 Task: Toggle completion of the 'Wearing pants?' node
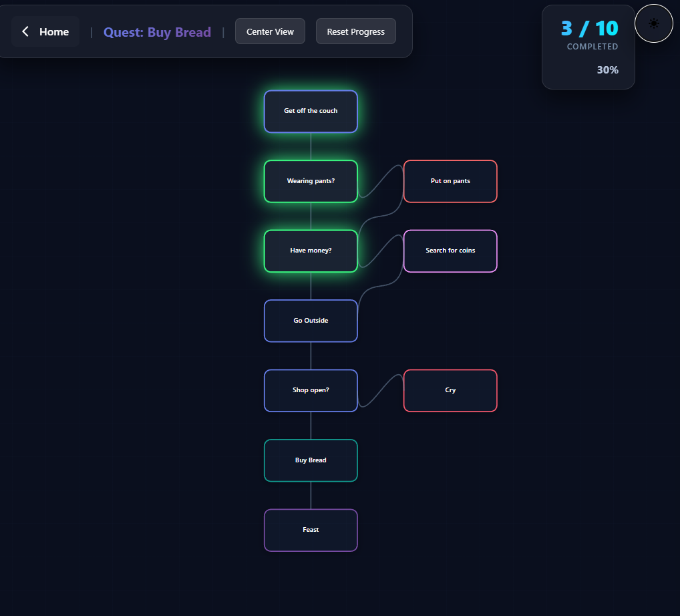311,181
